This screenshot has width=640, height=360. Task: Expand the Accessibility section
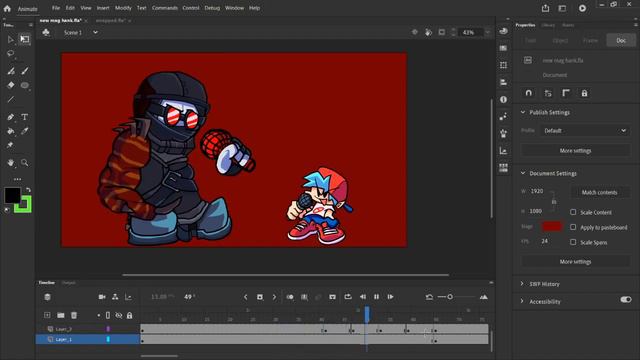[522, 301]
